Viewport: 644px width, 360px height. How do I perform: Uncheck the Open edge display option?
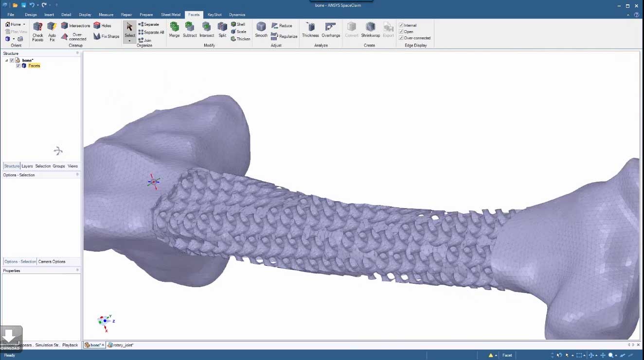coord(400,31)
